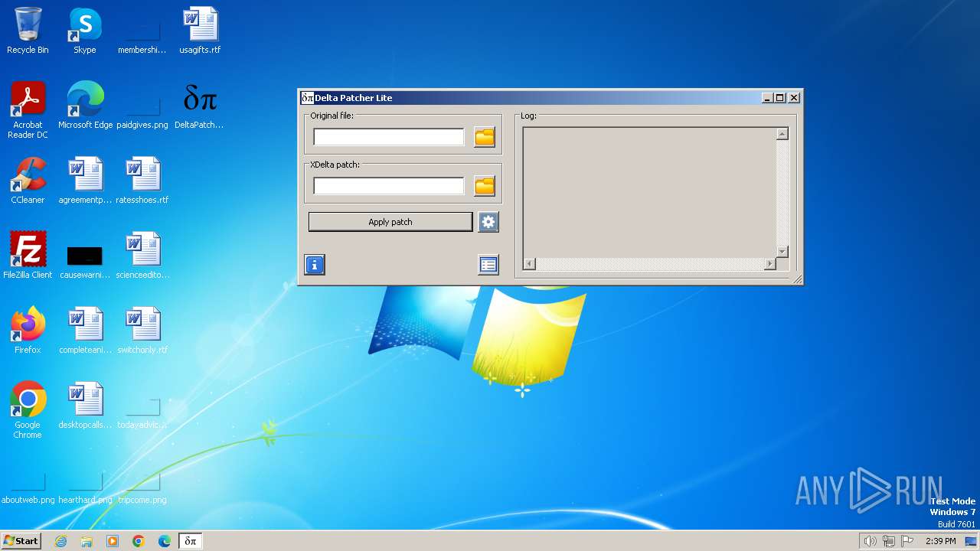Click the log scroll left arrow
980x551 pixels.
pyautogui.click(x=529, y=264)
